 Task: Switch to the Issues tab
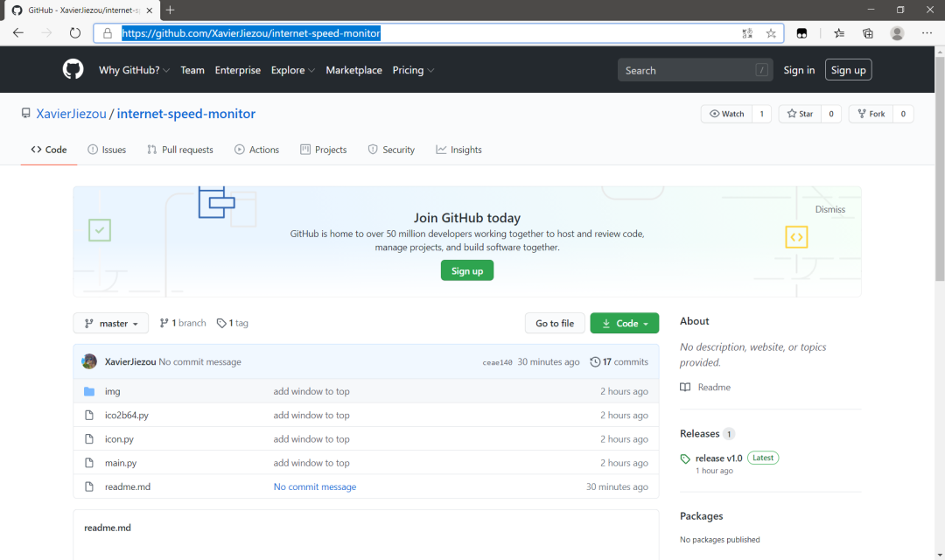click(x=107, y=150)
